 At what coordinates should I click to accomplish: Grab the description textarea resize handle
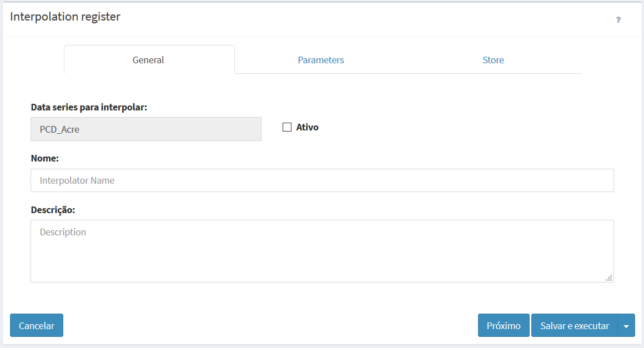[609, 278]
